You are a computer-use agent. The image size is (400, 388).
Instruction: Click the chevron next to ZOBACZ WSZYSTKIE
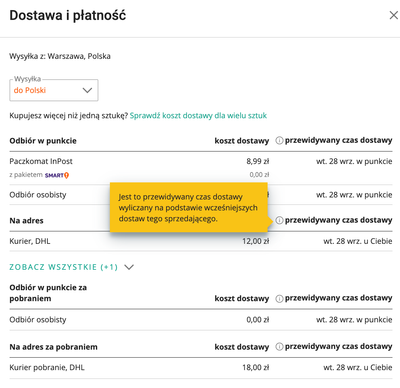coord(129,267)
